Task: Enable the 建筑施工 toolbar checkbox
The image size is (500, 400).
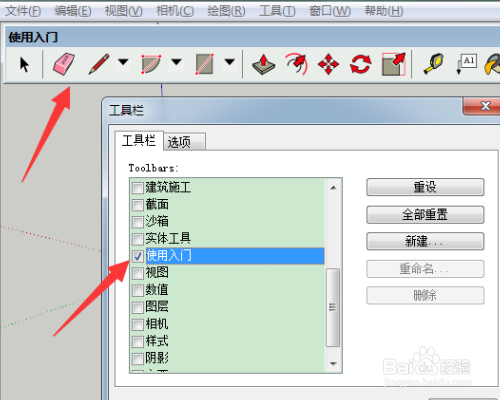Action: coord(138,188)
